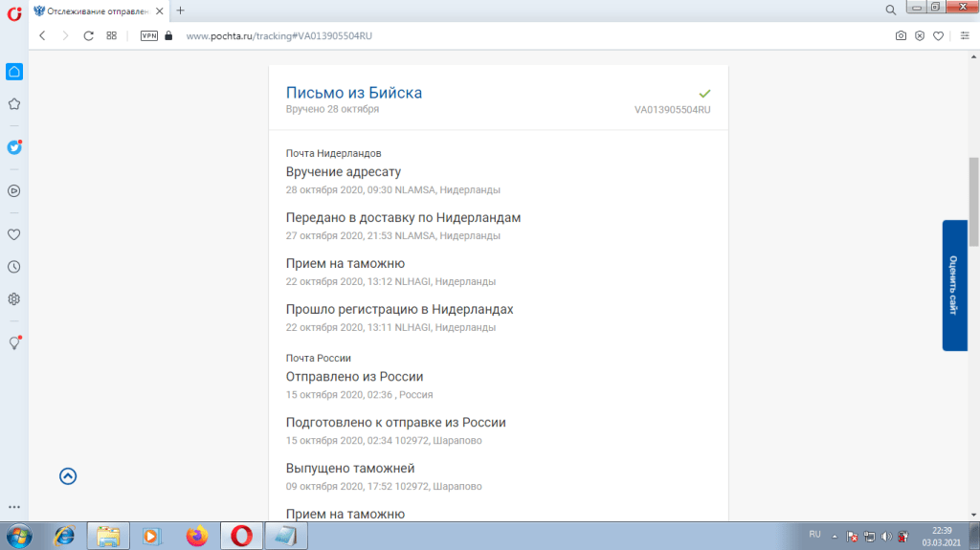Expand the sidebar three-dots options
980x550 pixels.
(14, 507)
